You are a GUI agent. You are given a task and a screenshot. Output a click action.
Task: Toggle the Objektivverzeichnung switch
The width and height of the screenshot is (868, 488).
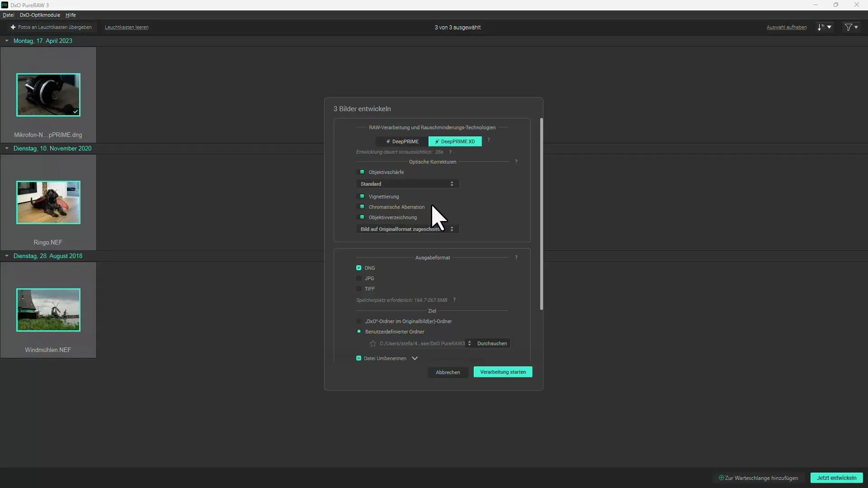pos(361,217)
